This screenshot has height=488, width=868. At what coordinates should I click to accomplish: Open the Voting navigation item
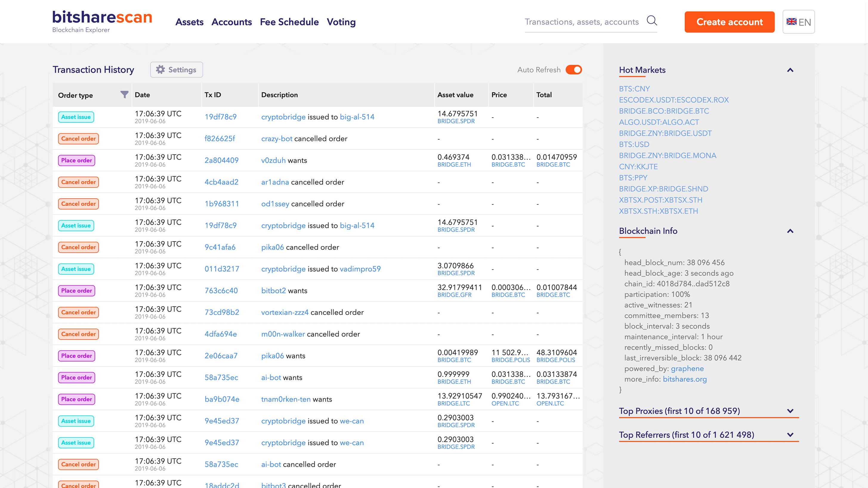[341, 22]
